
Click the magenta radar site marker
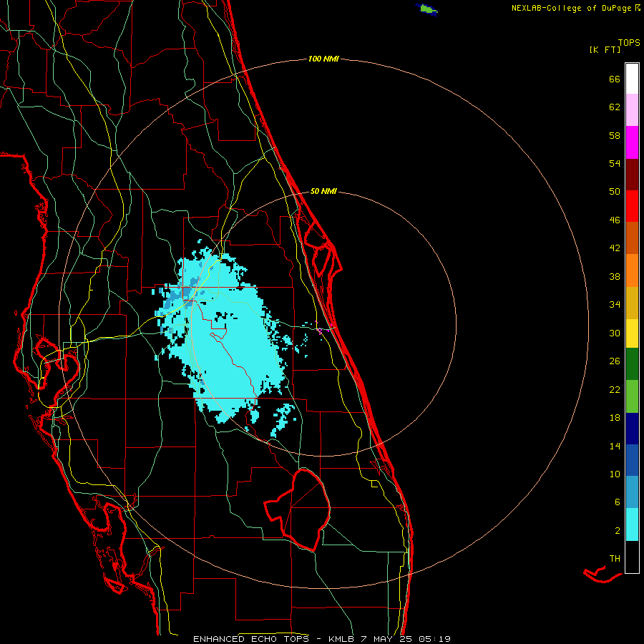pyautogui.click(x=323, y=329)
